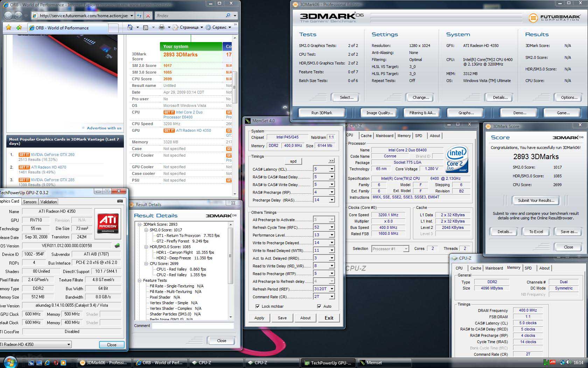Collapse the 3DMark Score: 2893 tree node
The image size is (588, 368).
139,224
